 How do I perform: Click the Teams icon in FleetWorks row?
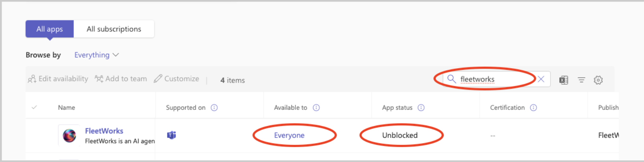pos(171,135)
